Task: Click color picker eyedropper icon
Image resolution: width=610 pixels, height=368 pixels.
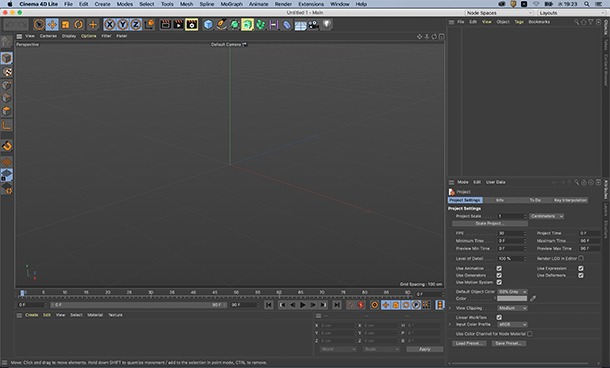Action: (x=533, y=299)
